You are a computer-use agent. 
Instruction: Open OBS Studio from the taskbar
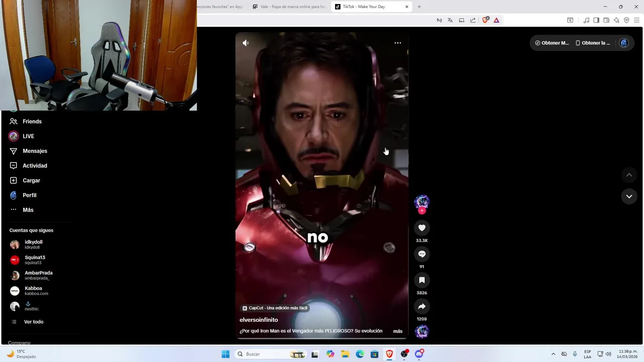pyautogui.click(x=404, y=354)
